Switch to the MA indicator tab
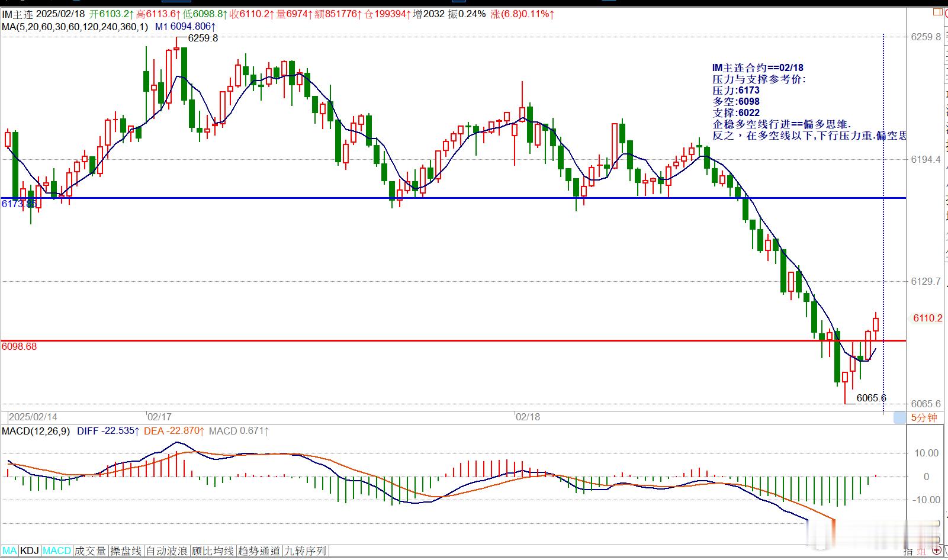Viewport: 948px width, 560px height. point(9,551)
